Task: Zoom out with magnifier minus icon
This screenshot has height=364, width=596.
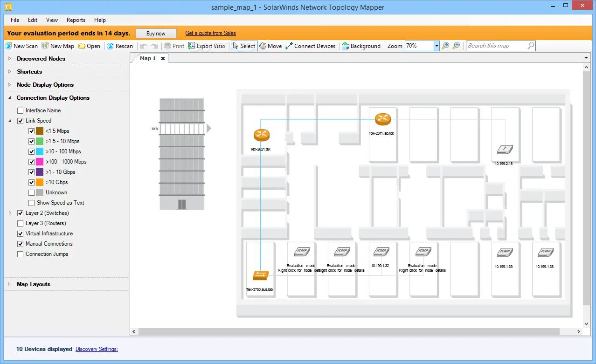Action: pos(456,46)
